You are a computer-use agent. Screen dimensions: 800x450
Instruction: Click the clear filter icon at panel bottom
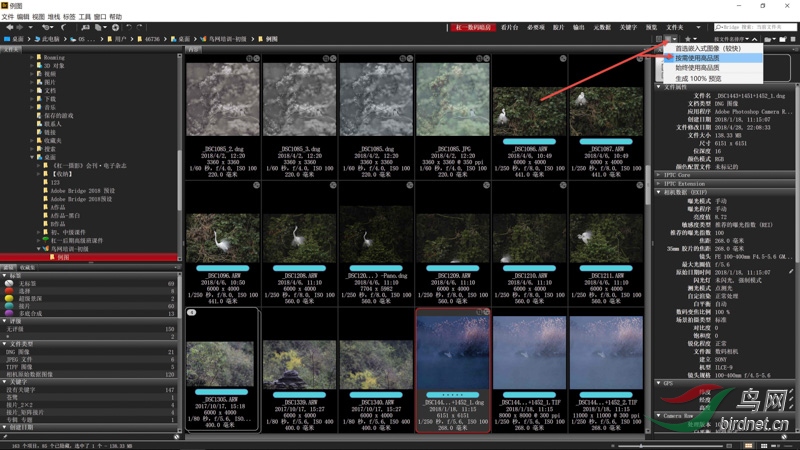point(176,436)
